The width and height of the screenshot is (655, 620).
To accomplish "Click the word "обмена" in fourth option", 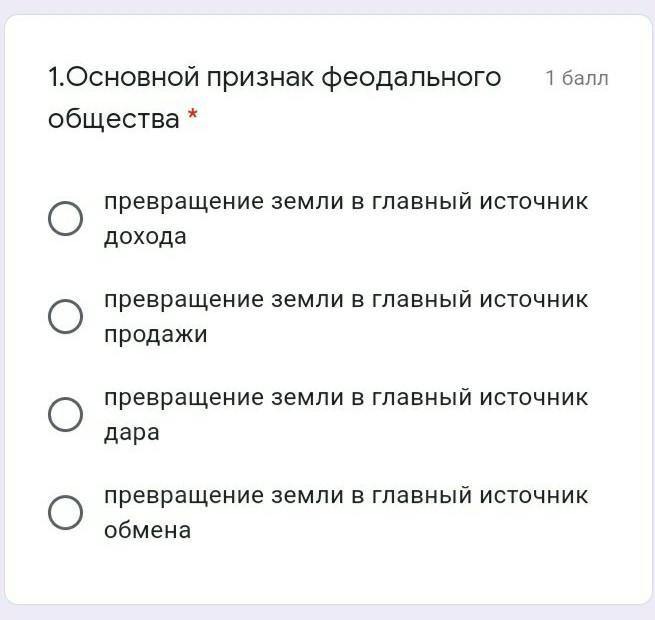I will click(147, 530).
